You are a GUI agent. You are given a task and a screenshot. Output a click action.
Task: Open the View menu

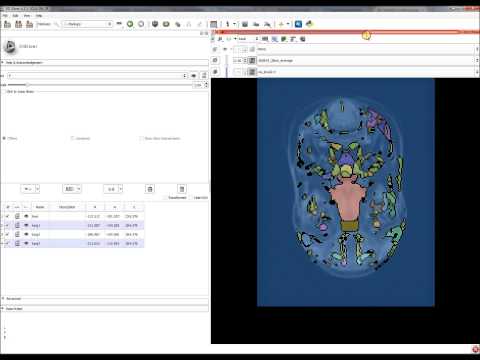click(27, 15)
